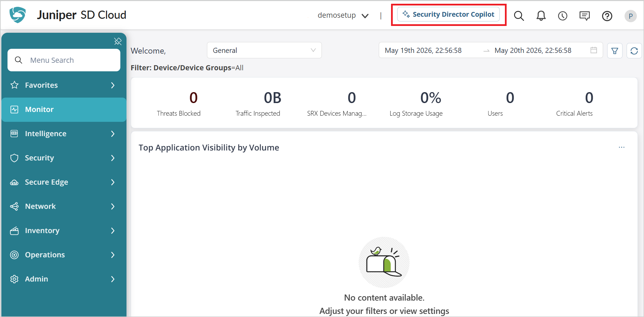
Task: Select Operations in the sidebar menu
Action: click(64, 255)
